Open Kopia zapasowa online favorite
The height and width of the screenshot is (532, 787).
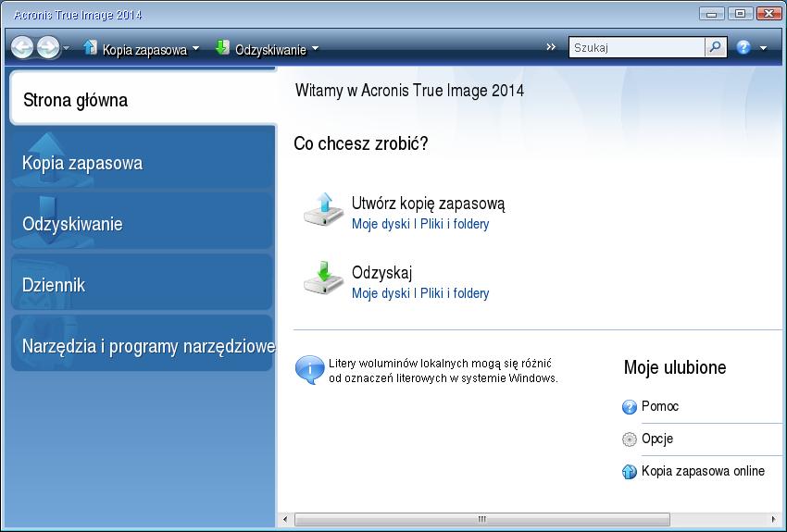703,471
